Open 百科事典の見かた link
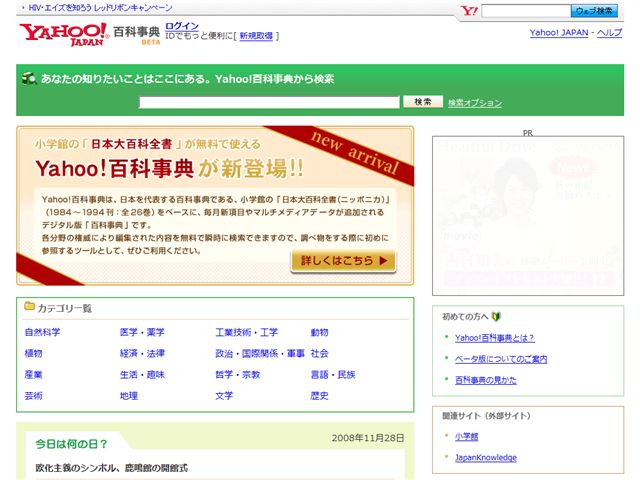640x480 pixels. coord(485,380)
